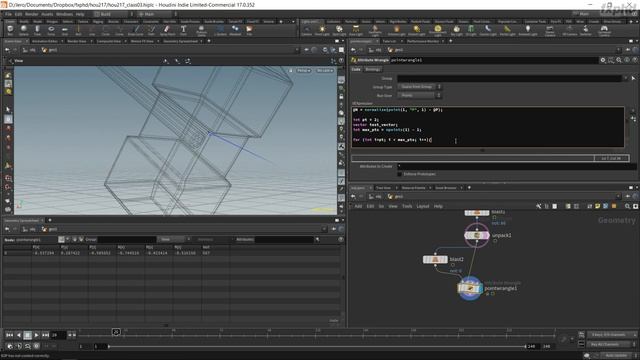Select the Spray Paint shelf tool
The image size is (640, 360).
coord(167,30)
